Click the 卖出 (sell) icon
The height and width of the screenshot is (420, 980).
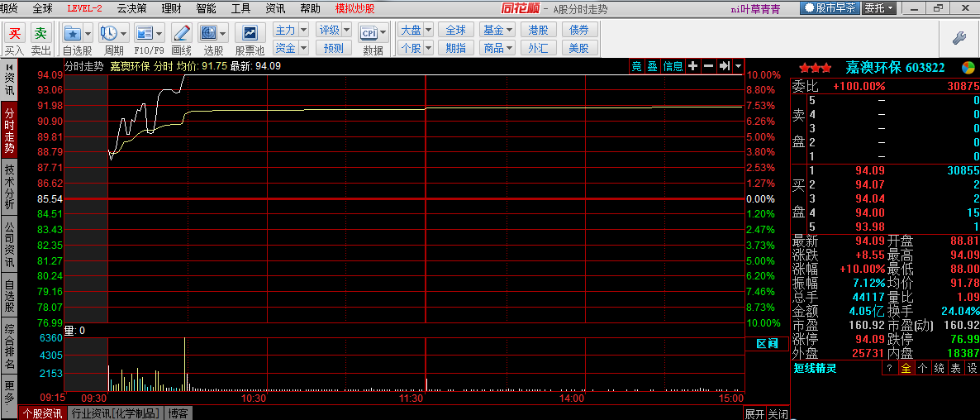(40, 33)
